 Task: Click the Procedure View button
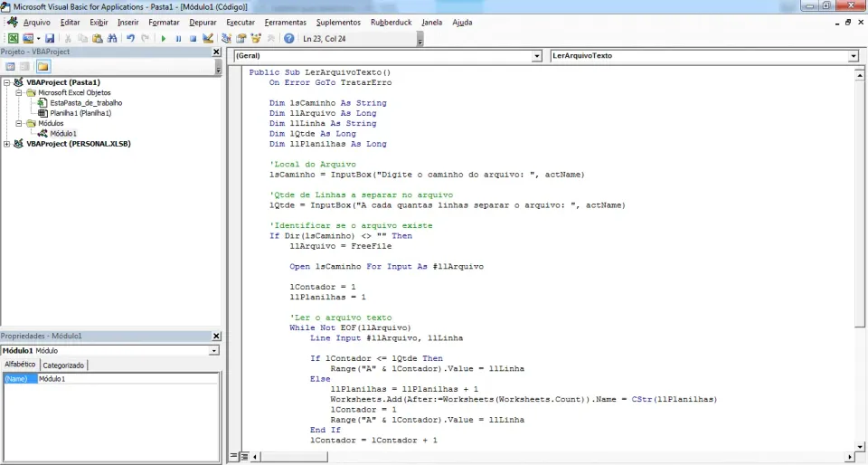(x=233, y=457)
